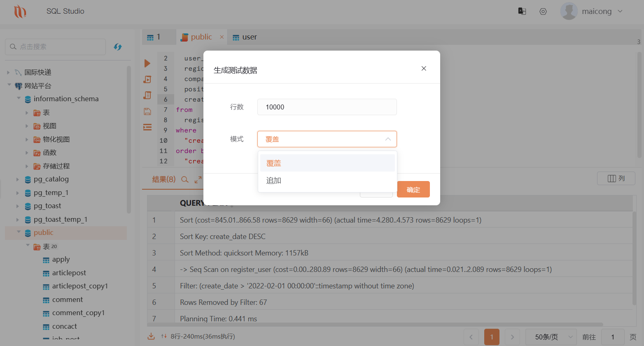This screenshot has width=644, height=346.
Task: Collapse the 表 20 tables folder
Action: point(28,246)
